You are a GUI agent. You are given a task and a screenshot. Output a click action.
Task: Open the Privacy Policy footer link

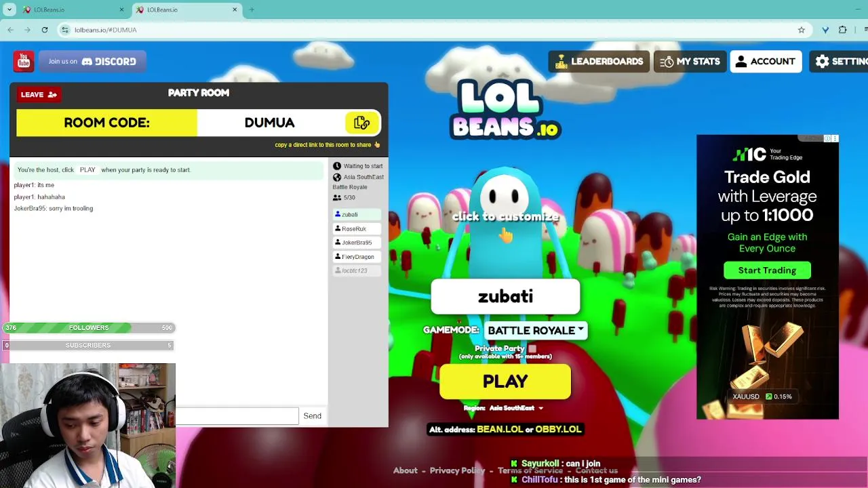(457, 470)
